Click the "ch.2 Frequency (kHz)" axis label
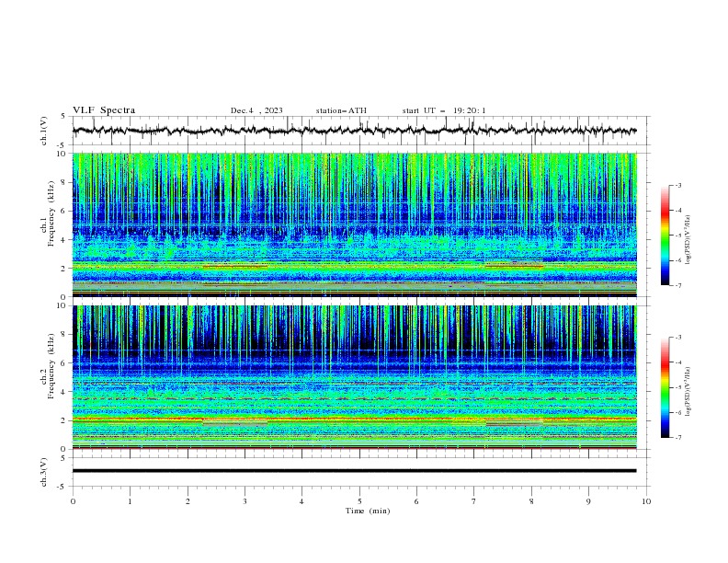This screenshot has height=563, width=728. pos(48,366)
